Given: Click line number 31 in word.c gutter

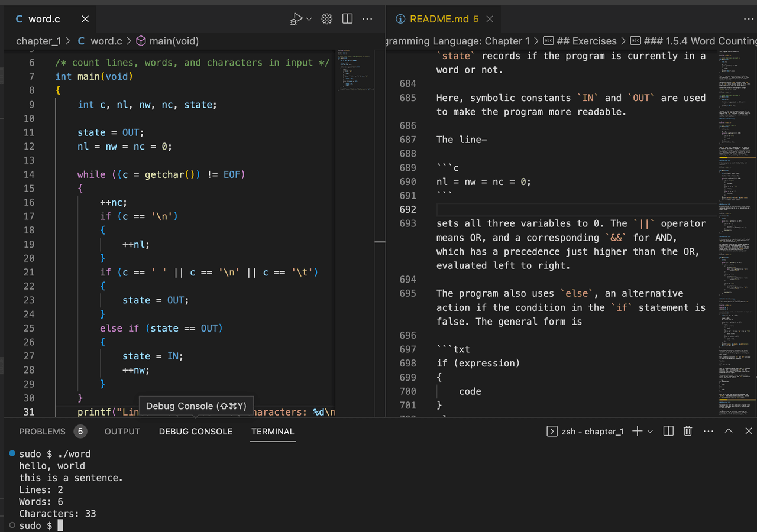Looking at the screenshot, I should (x=28, y=412).
